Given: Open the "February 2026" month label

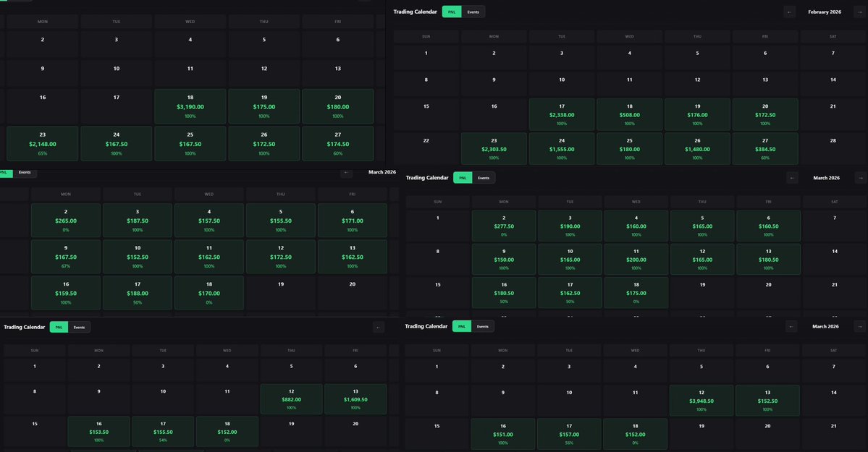Looking at the screenshot, I should point(825,12).
